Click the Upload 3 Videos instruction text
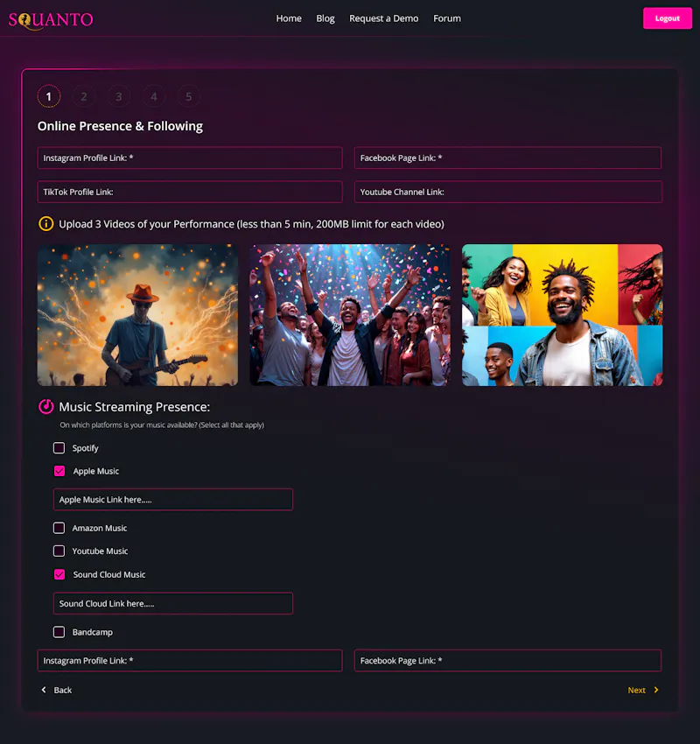Viewport: 700px width, 744px height. point(251,224)
